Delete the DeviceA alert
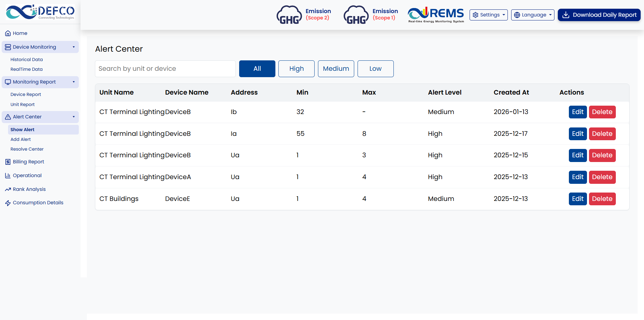644x320 pixels. pos(602,177)
